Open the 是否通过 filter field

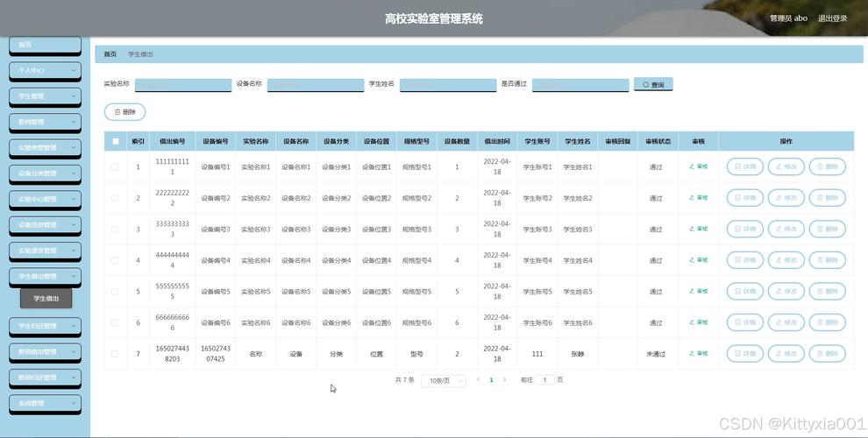580,85
